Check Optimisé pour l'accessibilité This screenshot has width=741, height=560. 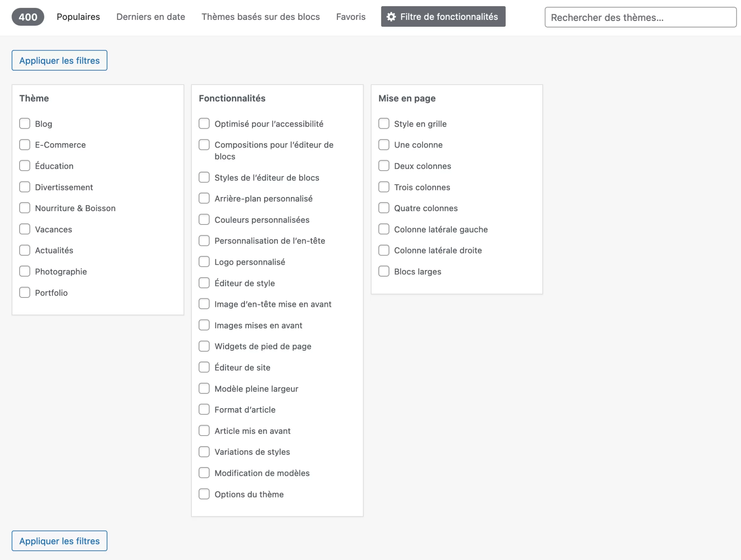204,124
